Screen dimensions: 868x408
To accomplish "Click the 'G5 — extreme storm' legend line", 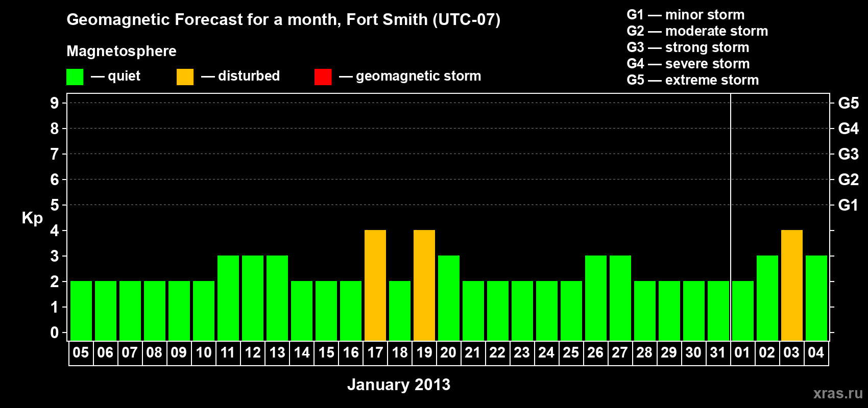I will pos(692,80).
